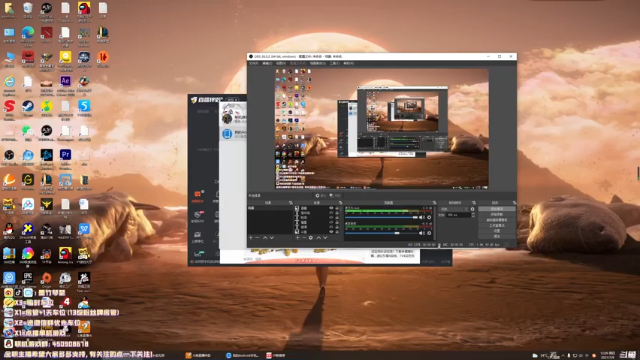
Task: Open transition properties gear icon
Action: point(473,209)
